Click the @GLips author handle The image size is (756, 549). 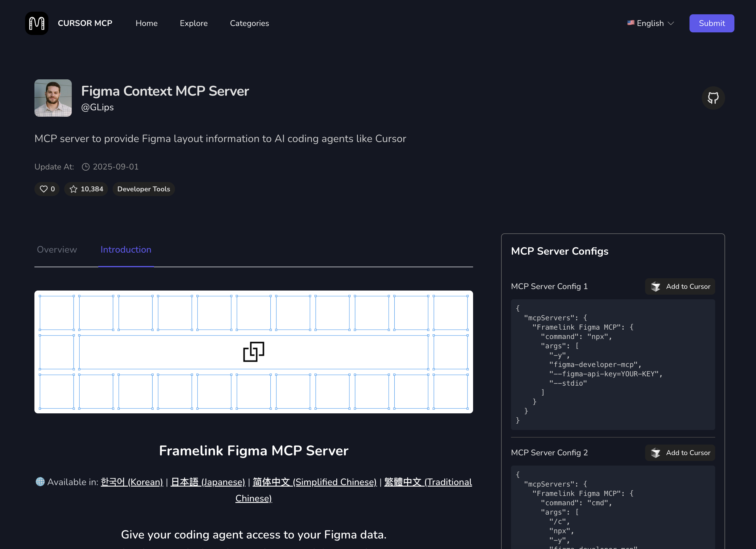click(97, 107)
